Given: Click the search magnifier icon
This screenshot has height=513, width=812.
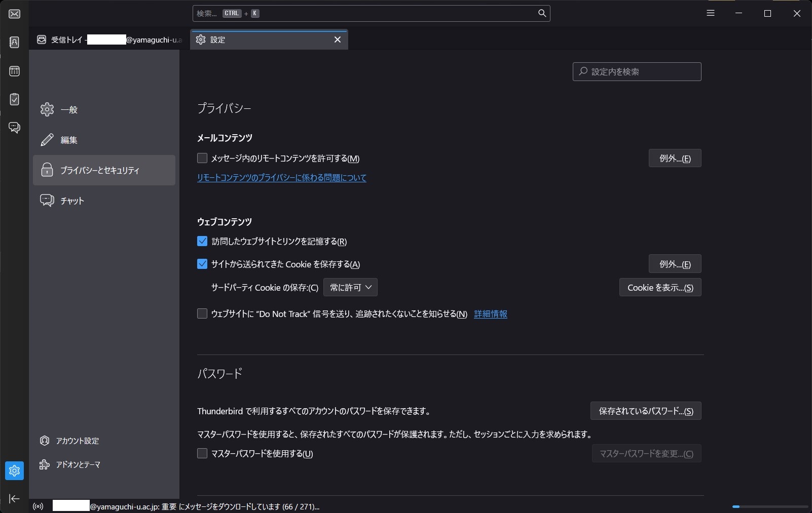Looking at the screenshot, I should click(x=542, y=13).
